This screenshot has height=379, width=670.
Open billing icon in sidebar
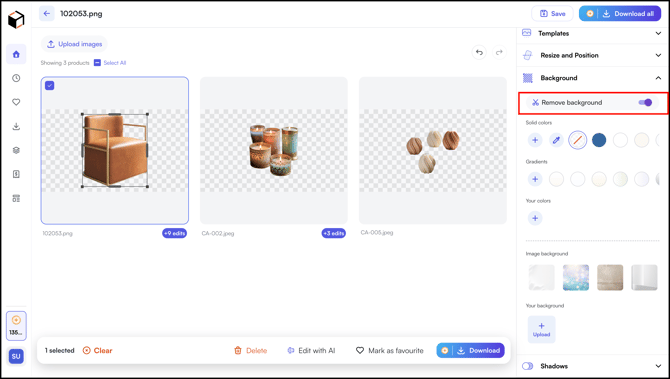point(16,174)
